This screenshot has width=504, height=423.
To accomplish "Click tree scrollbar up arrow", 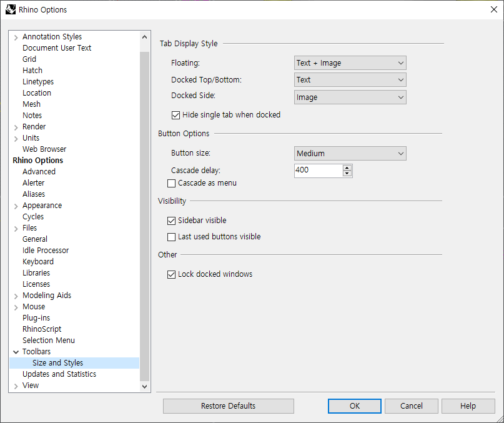I will click(x=145, y=37).
